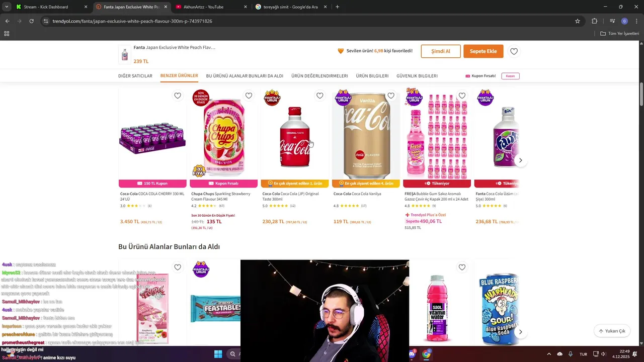Click the Kazan coupon button
The image size is (644, 362).
click(510, 76)
